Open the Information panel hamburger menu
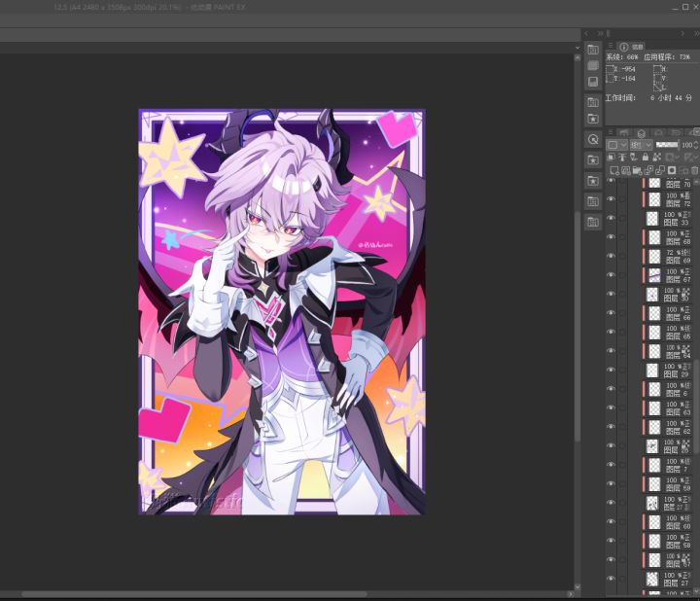This screenshot has height=601, width=700. click(x=611, y=46)
